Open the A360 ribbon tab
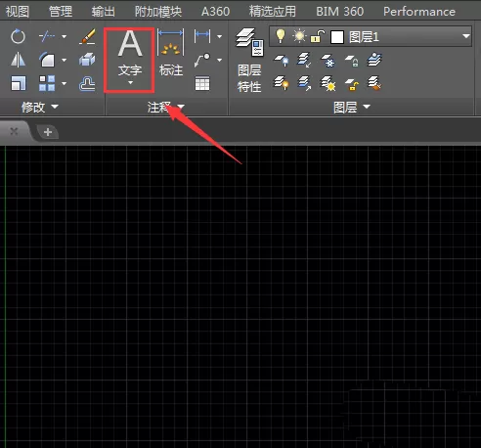 [215, 12]
